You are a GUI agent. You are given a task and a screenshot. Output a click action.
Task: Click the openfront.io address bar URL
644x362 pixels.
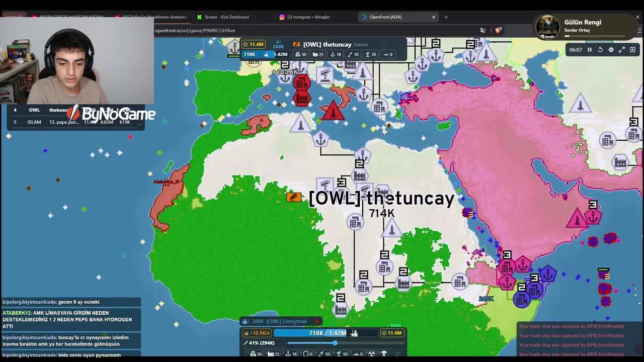point(195,31)
